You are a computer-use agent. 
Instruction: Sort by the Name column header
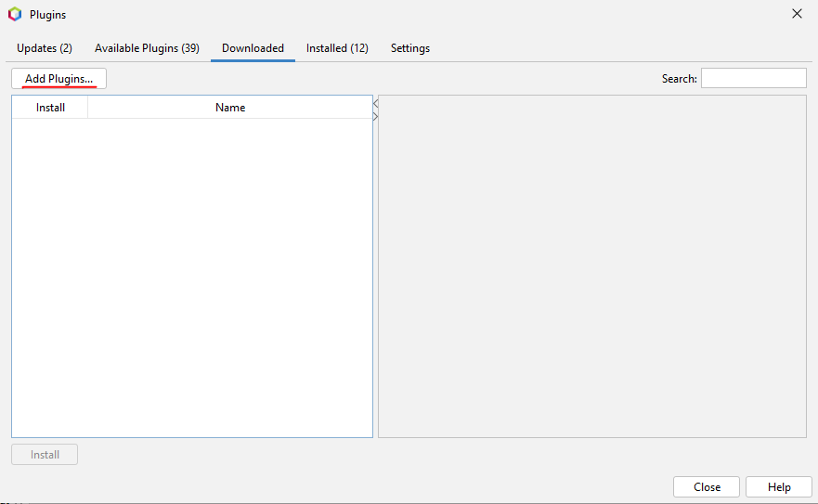pos(230,108)
